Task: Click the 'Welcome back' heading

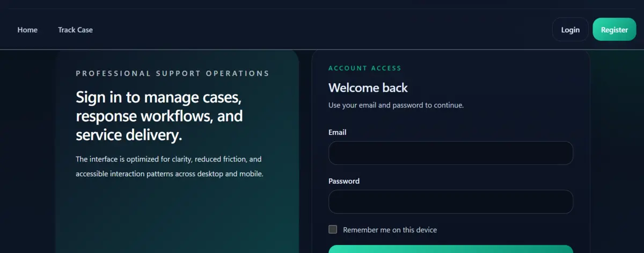Action: tap(368, 88)
